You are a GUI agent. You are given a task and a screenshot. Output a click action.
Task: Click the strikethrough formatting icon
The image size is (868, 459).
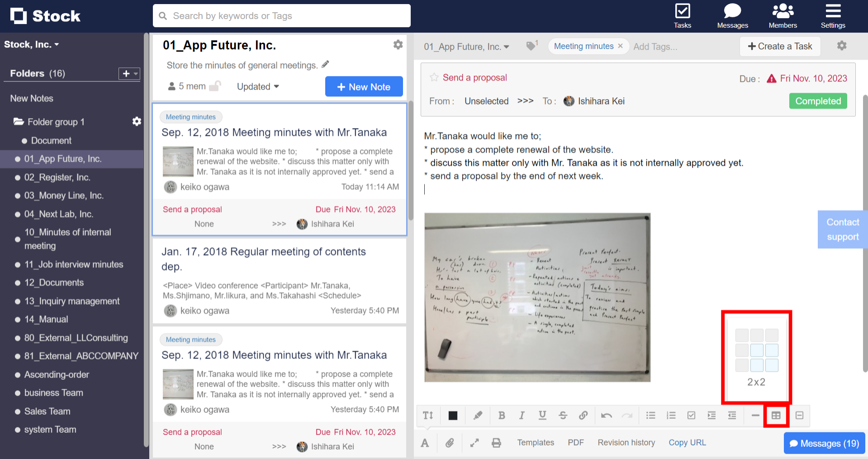(563, 416)
